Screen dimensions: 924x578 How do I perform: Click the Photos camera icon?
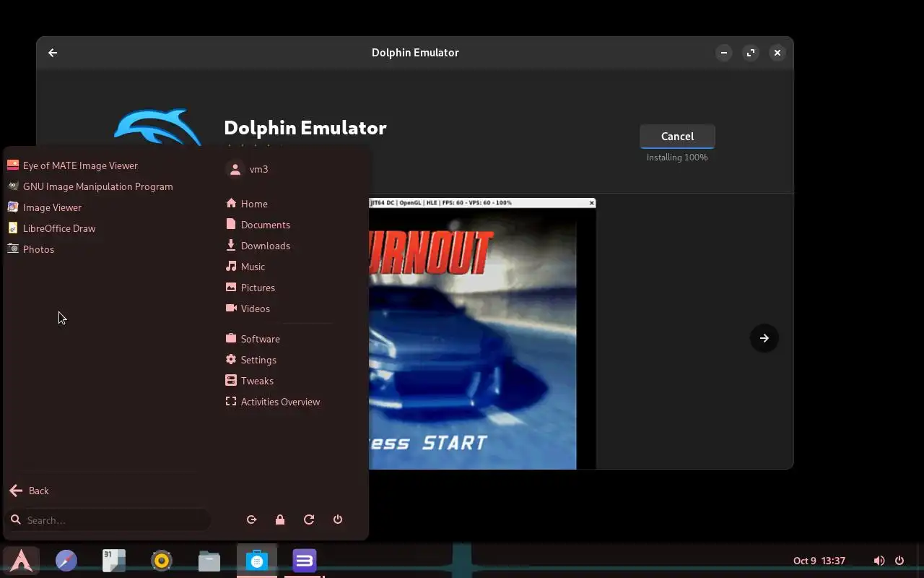(x=13, y=249)
